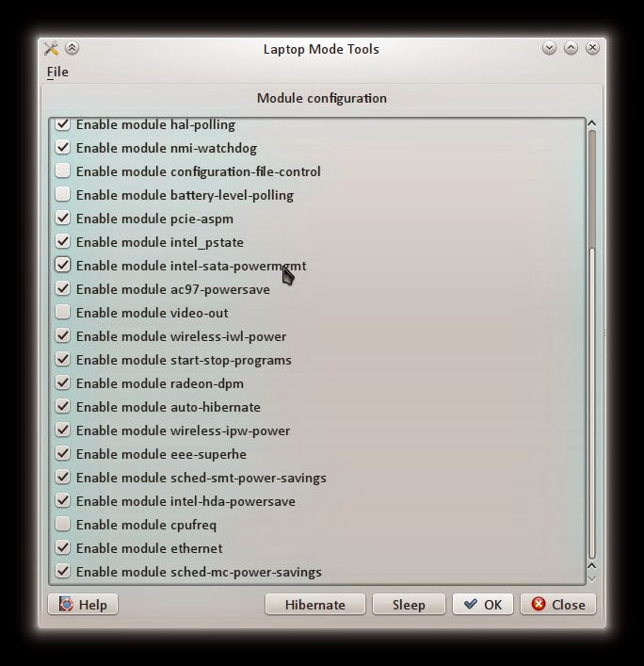The width and height of the screenshot is (644, 666).
Task: Click the Module configuration heading
Action: (322, 98)
